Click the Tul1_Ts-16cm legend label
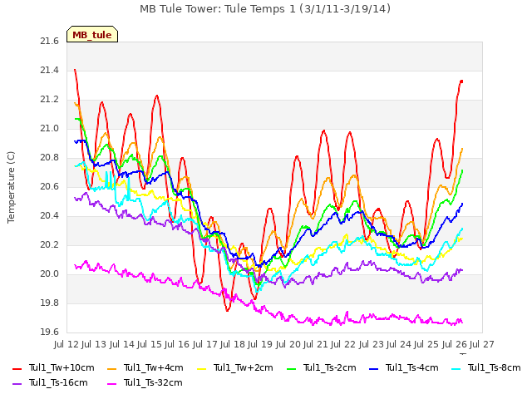The height and width of the screenshot is (399, 532). pos(58,382)
